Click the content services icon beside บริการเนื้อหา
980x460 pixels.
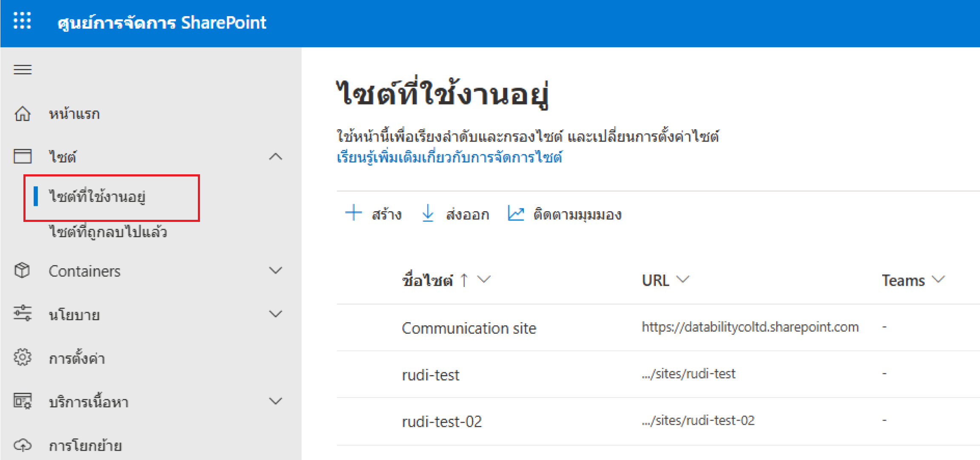23,401
